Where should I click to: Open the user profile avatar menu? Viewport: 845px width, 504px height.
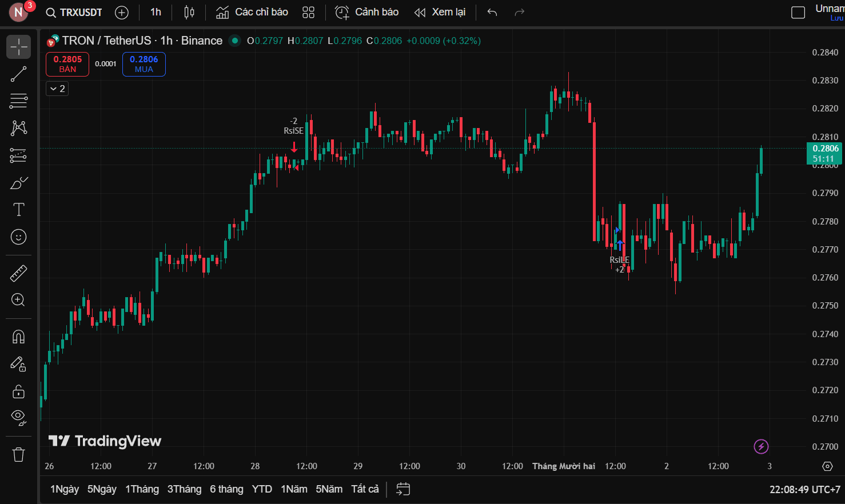pos(19,12)
